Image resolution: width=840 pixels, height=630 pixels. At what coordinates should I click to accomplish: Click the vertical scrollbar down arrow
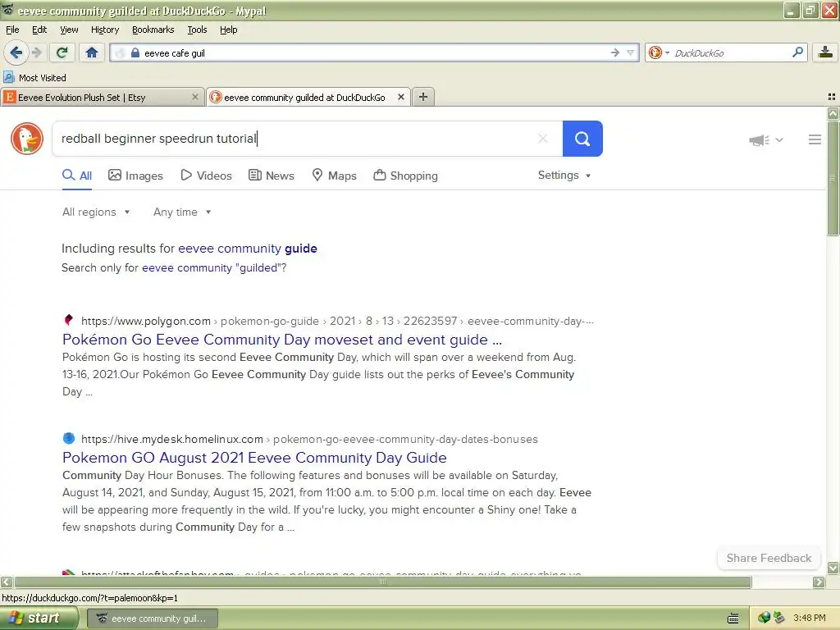pos(833,568)
